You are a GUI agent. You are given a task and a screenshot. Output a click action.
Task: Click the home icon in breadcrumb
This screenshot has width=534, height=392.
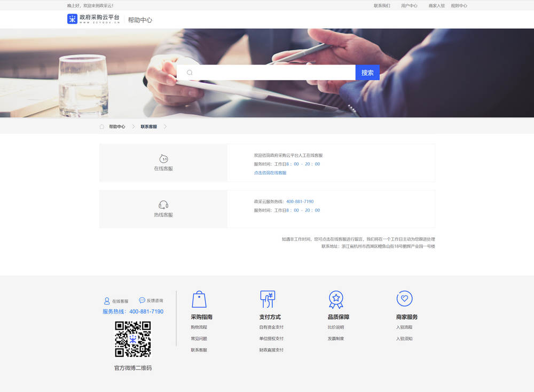101,126
